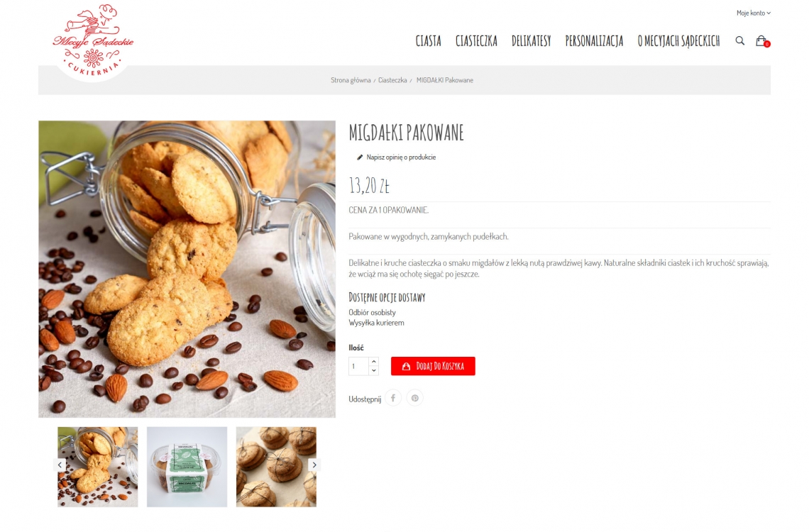The width and height of the screenshot is (809, 532).
Task: Open the search magnifier icon
Action: pos(739,40)
